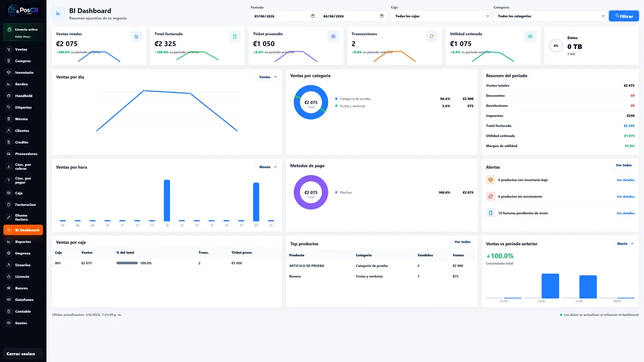Click the Ventas cart icon in the sidebar

point(9,49)
